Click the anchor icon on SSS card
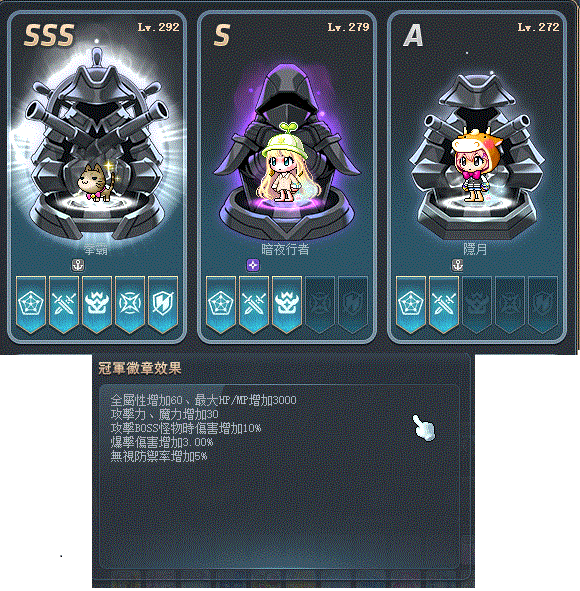 pyautogui.click(x=78, y=265)
